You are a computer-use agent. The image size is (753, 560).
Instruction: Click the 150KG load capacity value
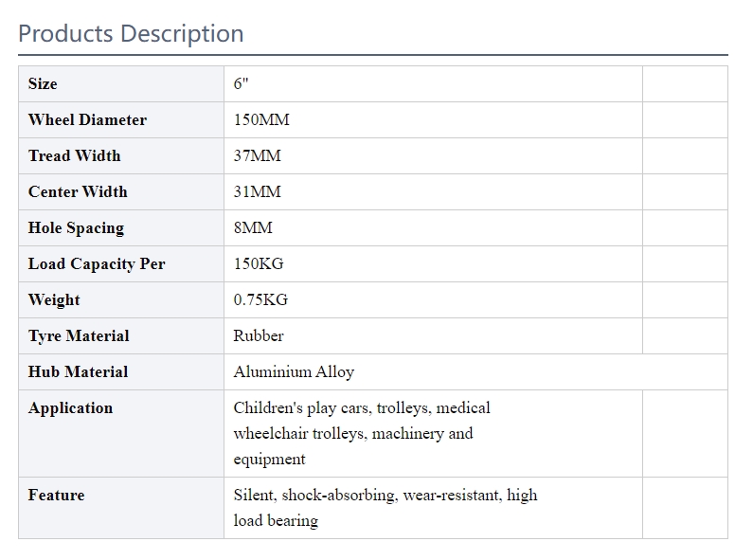pos(259,263)
